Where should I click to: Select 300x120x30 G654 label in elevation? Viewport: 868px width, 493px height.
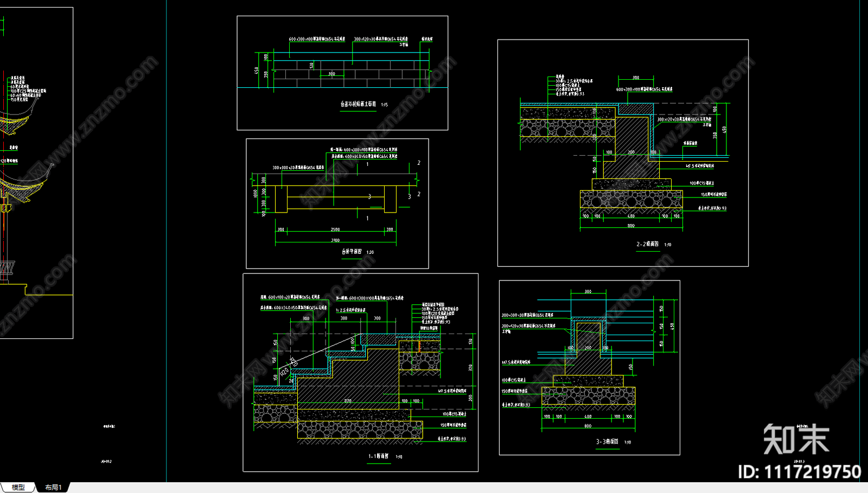381,39
